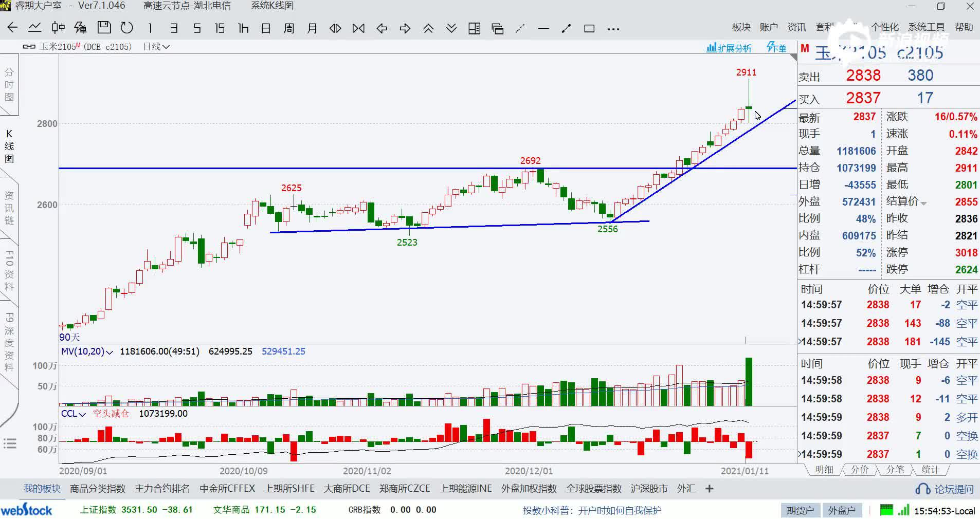The image size is (980, 519).
Task: Switch to 3-minute period
Action: (174, 28)
